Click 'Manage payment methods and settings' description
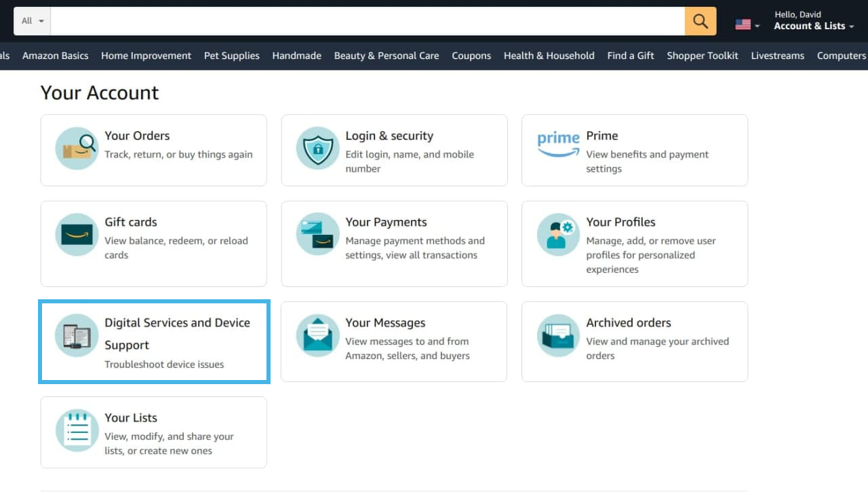This screenshot has width=868, height=492. [x=415, y=248]
